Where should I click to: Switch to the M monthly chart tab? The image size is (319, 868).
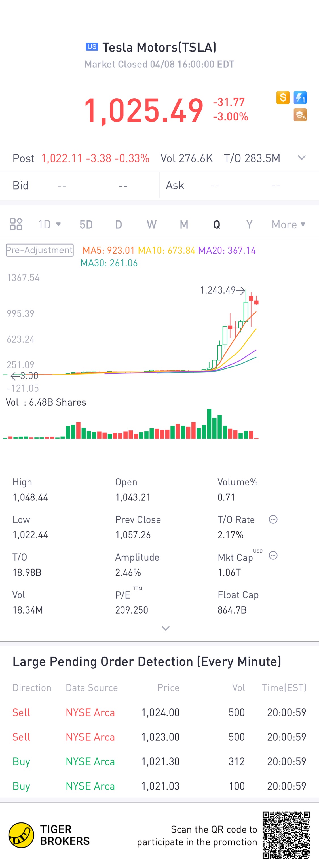[x=184, y=224]
